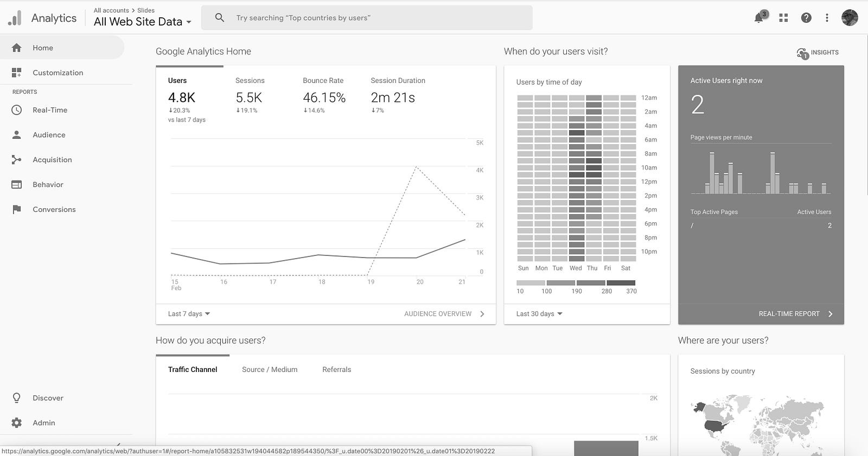The height and width of the screenshot is (456, 868).
Task: Open the Last 7 days date dropdown
Action: (x=189, y=314)
